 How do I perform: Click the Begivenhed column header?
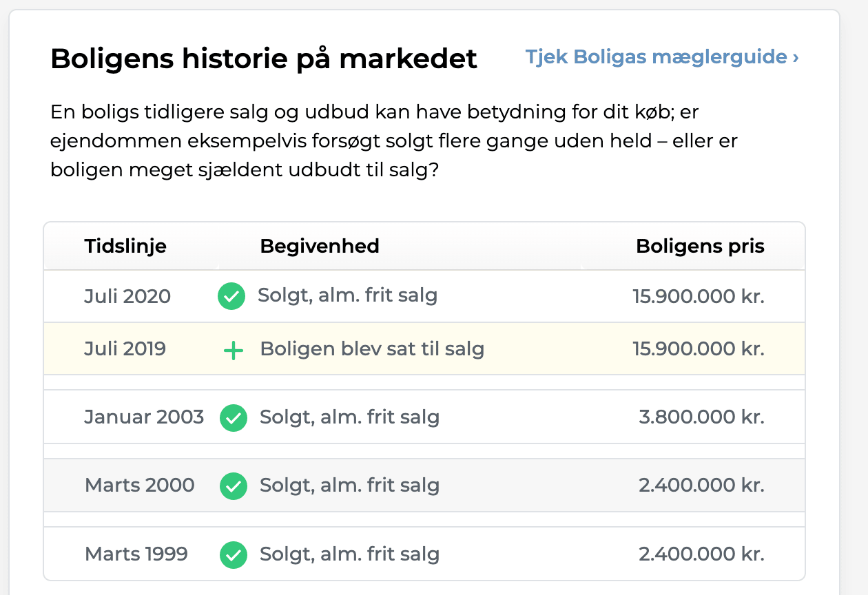point(320,246)
